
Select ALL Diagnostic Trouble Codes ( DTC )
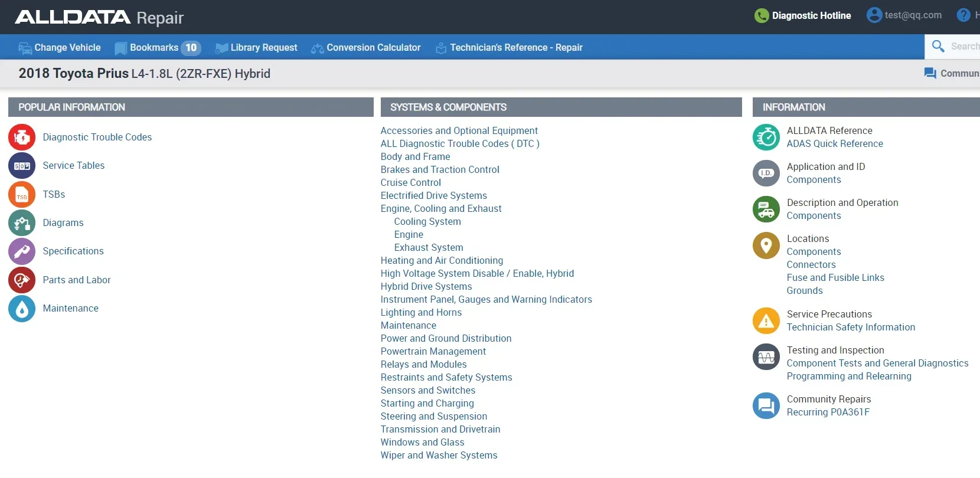pyautogui.click(x=460, y=144)
